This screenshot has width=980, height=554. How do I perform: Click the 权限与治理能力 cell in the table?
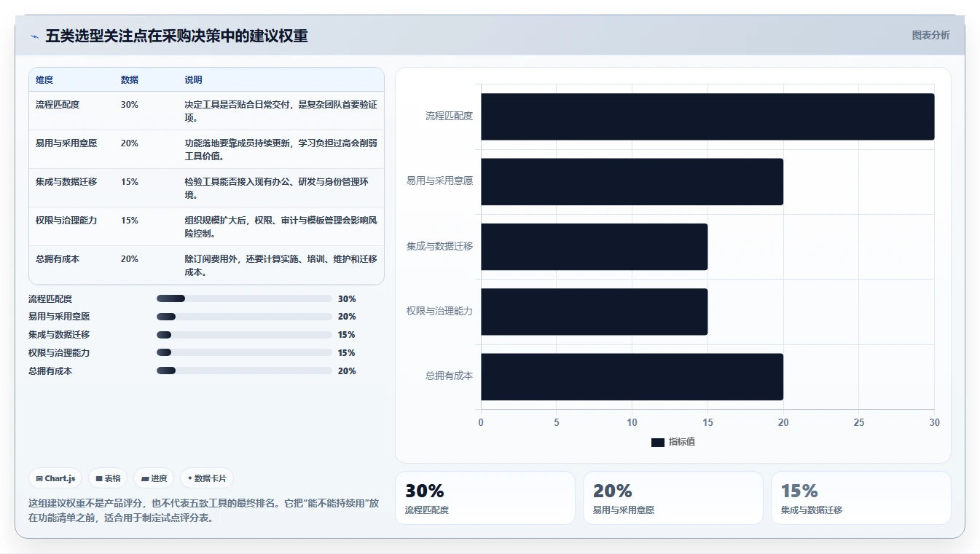[x=66, y=221]
